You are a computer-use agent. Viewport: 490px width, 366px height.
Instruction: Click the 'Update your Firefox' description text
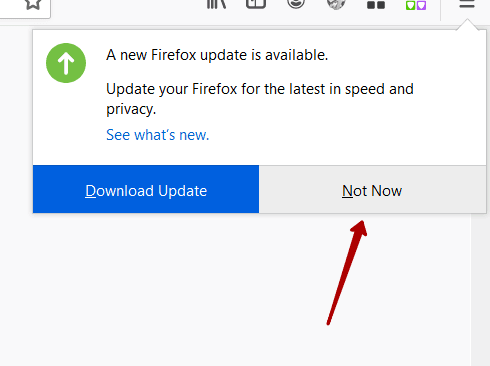(260, 99)
